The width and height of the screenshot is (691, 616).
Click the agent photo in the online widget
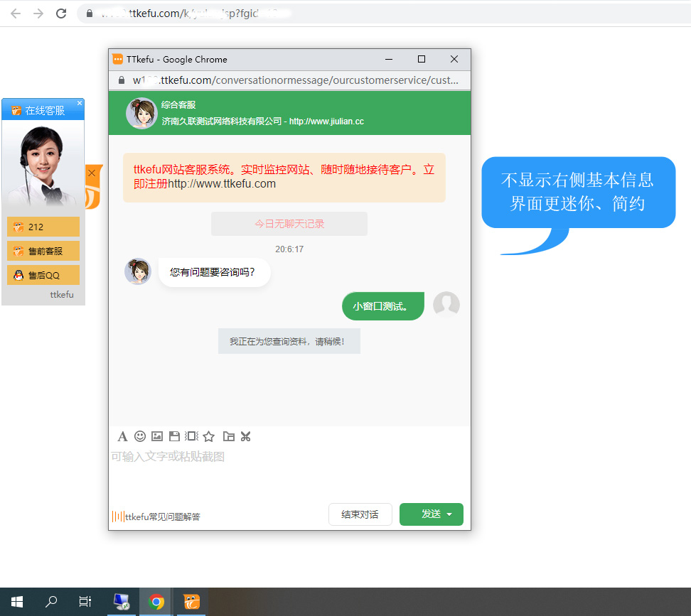tap(43, 166)
